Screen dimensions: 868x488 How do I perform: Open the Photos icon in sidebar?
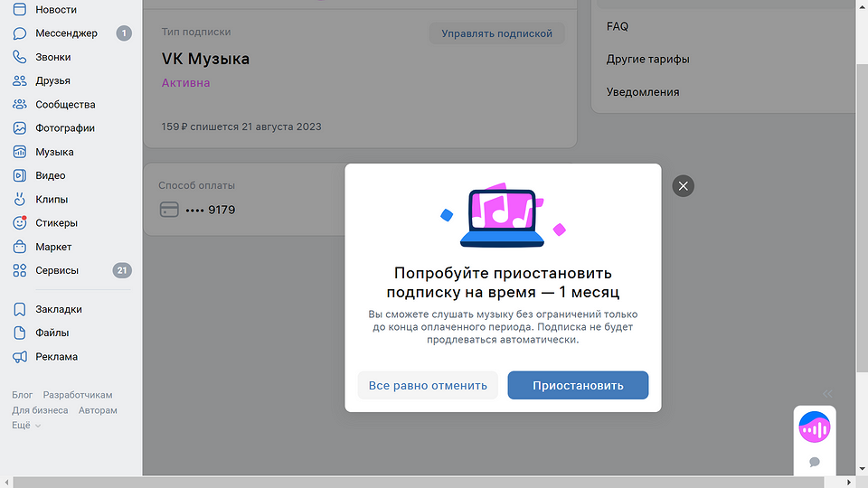point(20,128)
